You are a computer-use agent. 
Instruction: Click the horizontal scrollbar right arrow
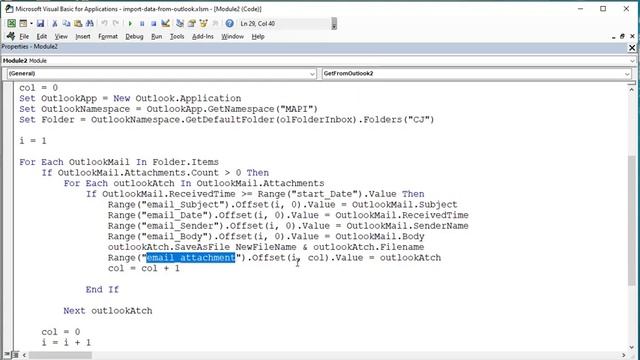click(x=624, y=355)
